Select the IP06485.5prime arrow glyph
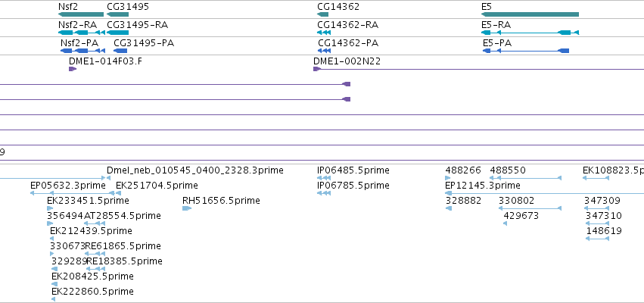Screen dimensions: 644x303 pos(324,178)
